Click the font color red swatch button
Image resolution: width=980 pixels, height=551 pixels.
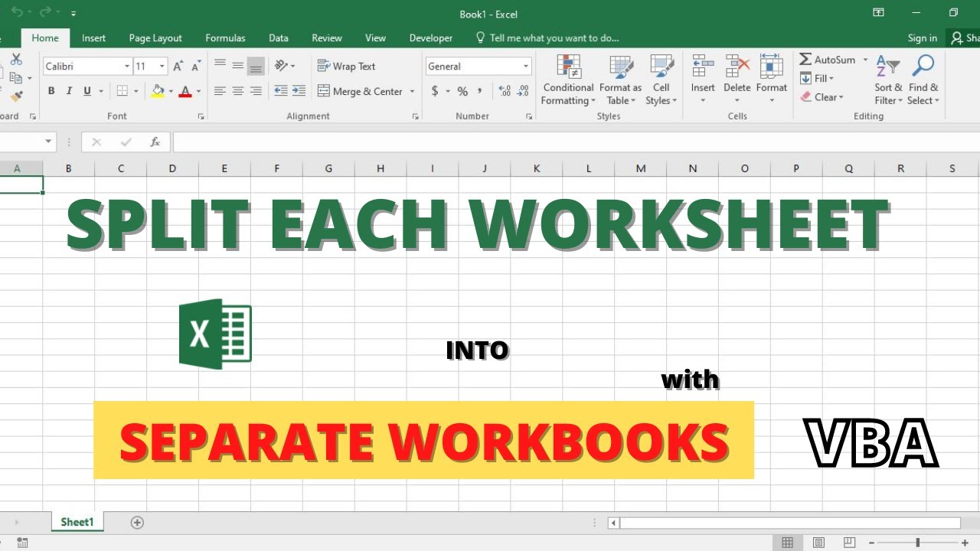(x=185, y=91)
